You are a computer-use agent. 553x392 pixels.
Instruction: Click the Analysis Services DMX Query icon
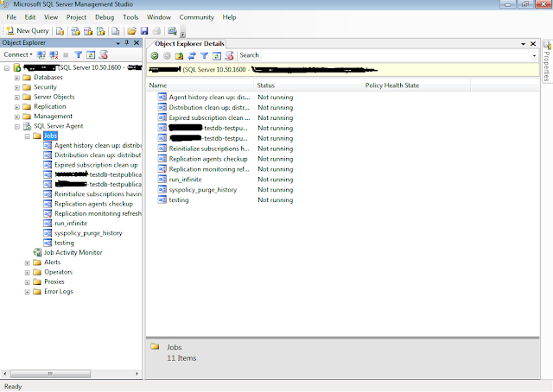coord(88,31)
